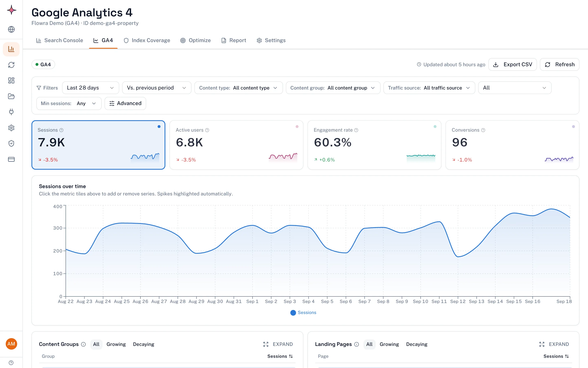Select the bar chart analytics sidebar icon
Image resolution: width=588 pixels, height=368 pixels.
(11, 49)
